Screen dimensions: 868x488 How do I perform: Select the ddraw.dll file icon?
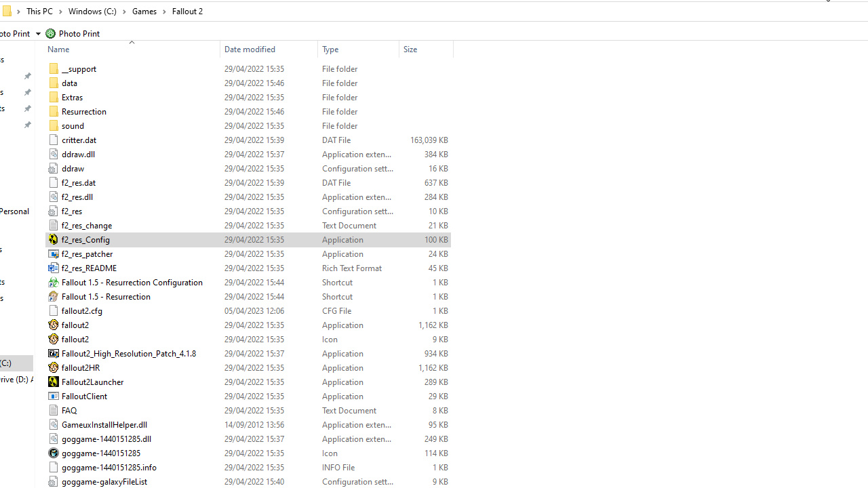point(54,154)
